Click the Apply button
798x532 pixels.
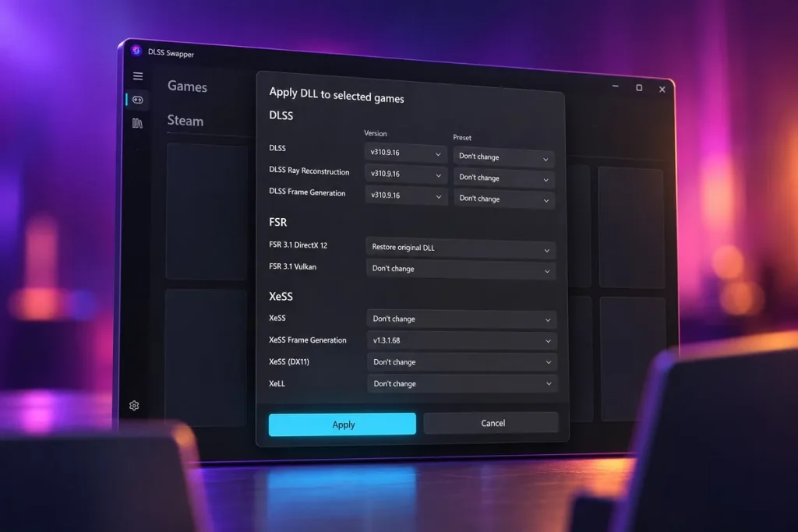pos(343,425)
